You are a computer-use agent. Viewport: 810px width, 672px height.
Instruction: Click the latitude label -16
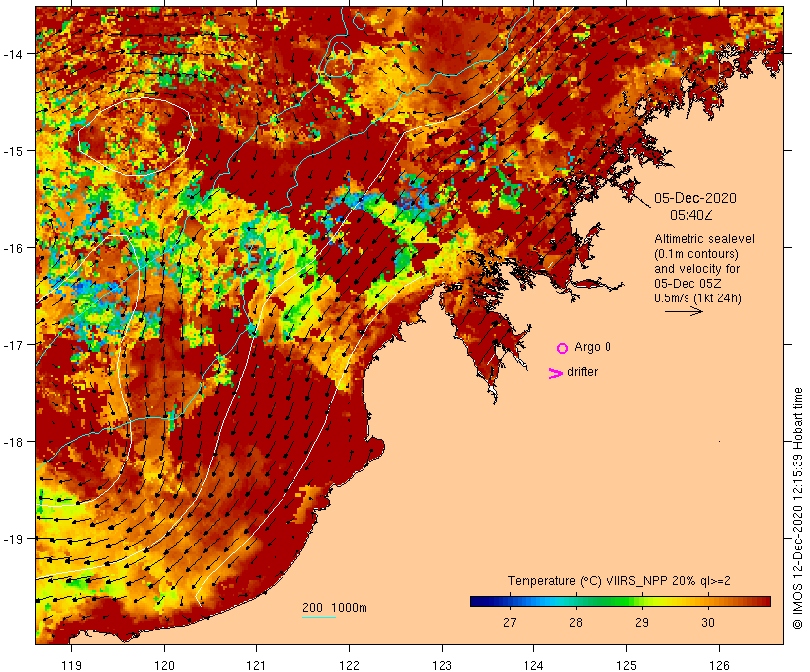pyautogui.click(x=13, y=248)
